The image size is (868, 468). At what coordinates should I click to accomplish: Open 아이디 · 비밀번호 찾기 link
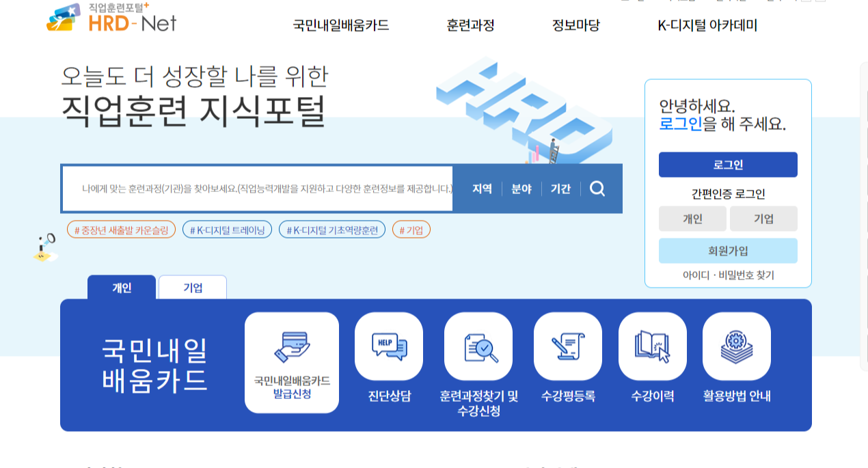[728, 275]
